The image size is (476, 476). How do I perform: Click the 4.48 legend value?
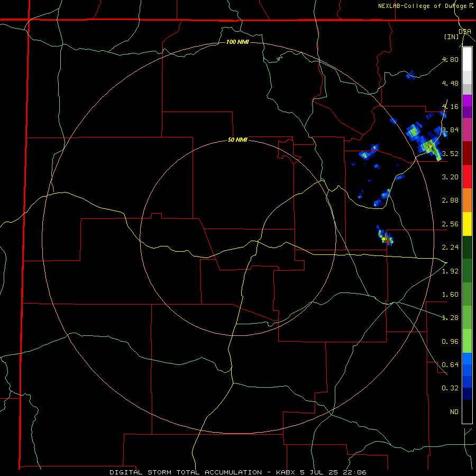(x=450, y=83)
